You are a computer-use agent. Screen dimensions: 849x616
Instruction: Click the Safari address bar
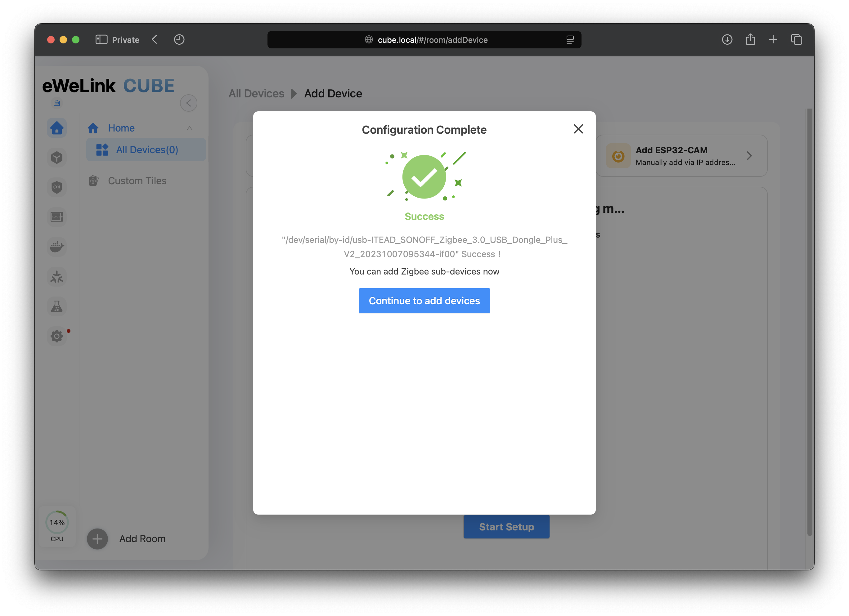424,40
